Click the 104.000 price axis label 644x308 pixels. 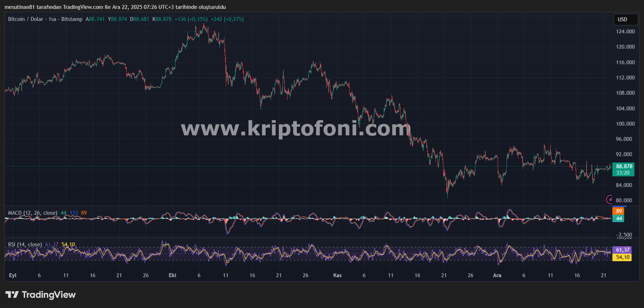point(625,108)
